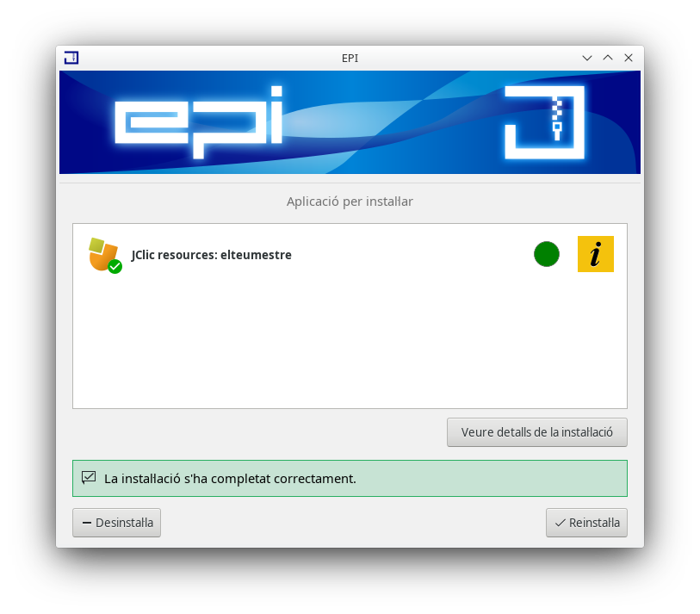Click the epi logo text in banner
This screenshot has width=700, height=614.
coord(199,122)
